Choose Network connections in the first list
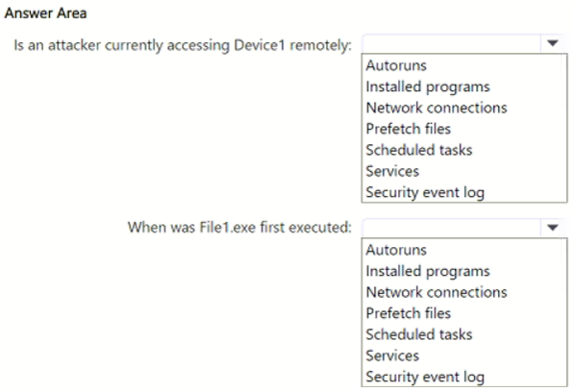574x392 pixels. tap(437, 108)
